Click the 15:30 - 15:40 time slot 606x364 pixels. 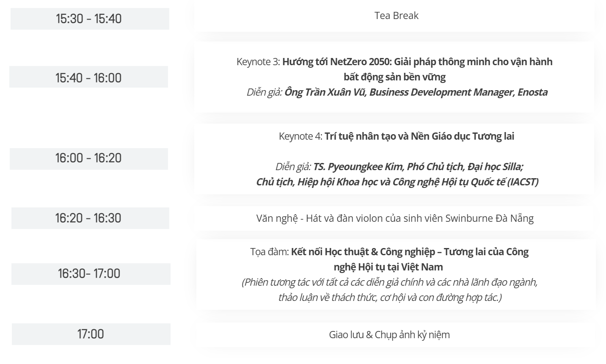[89, 19]
